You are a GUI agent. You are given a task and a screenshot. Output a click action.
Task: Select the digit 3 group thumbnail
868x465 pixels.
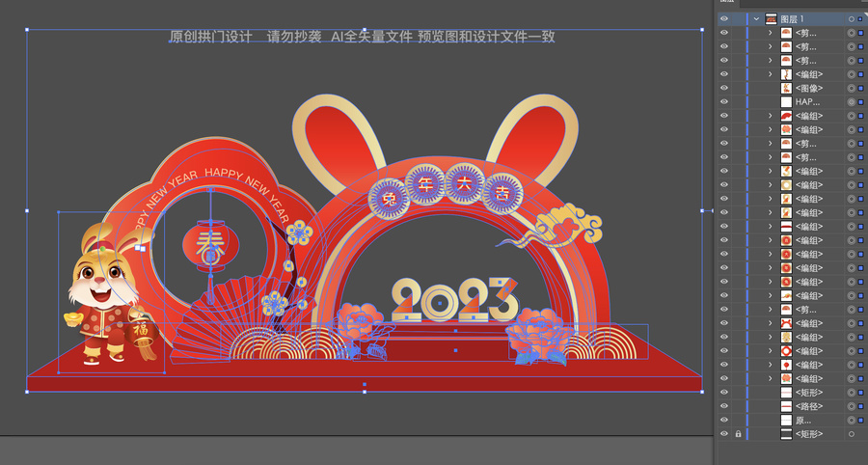(x=786, y=171)
